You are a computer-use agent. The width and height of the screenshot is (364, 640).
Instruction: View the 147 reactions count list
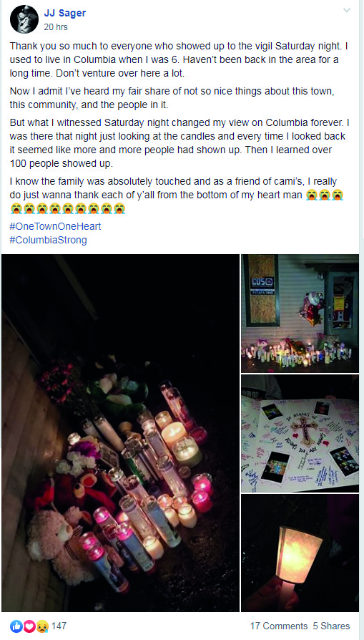[59, 626]
